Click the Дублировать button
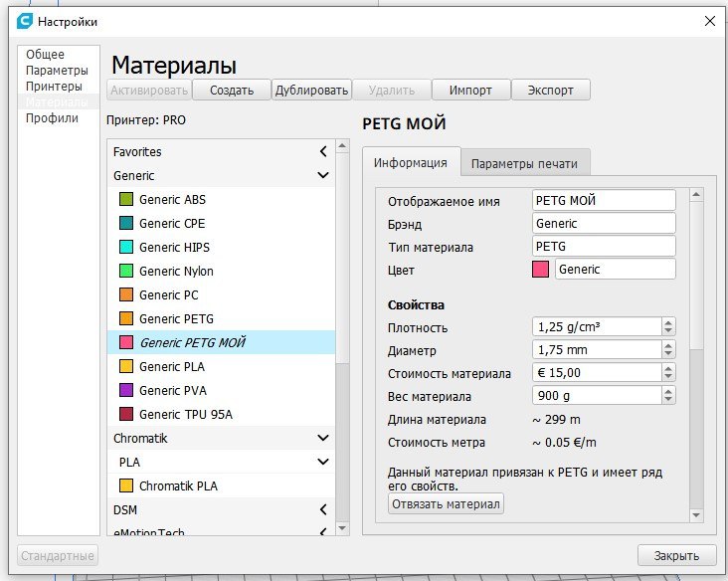The height and width of the screenshot is (581, 728). pyautogui.click(x=311, y=90)
